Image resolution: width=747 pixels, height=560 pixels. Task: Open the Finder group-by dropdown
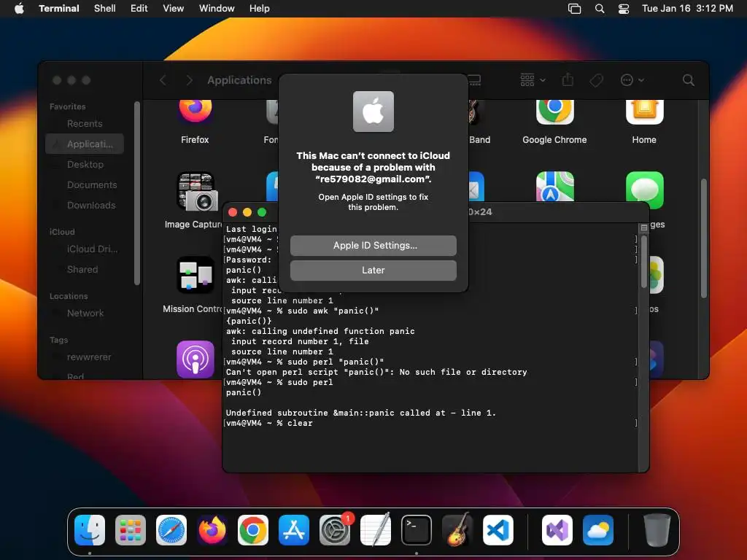pyautogui.click(x=533, y=80)
